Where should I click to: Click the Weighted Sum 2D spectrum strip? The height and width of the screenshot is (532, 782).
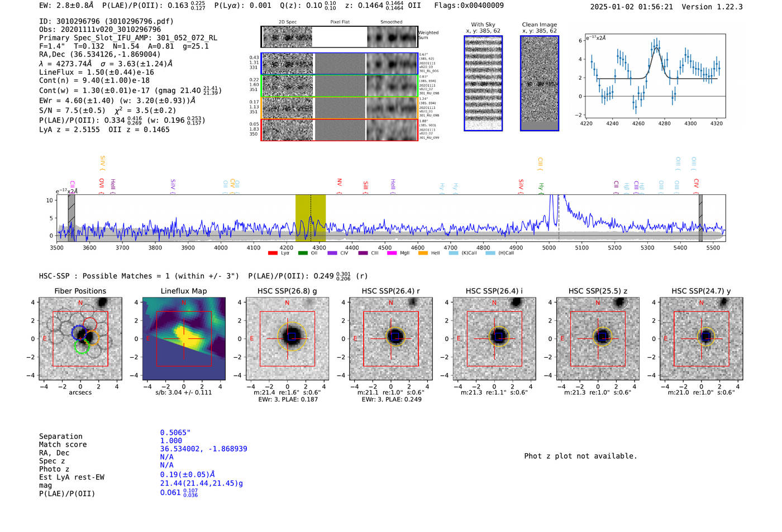[x=340, y=37]
